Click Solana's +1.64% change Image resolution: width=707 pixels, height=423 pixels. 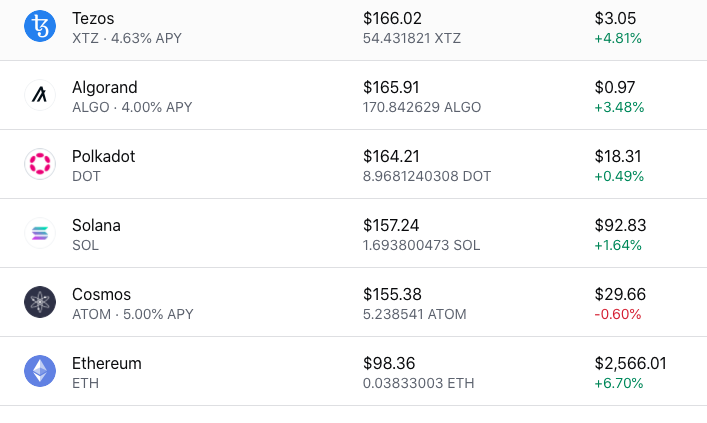pyautogui.click(x=618, y=245)
